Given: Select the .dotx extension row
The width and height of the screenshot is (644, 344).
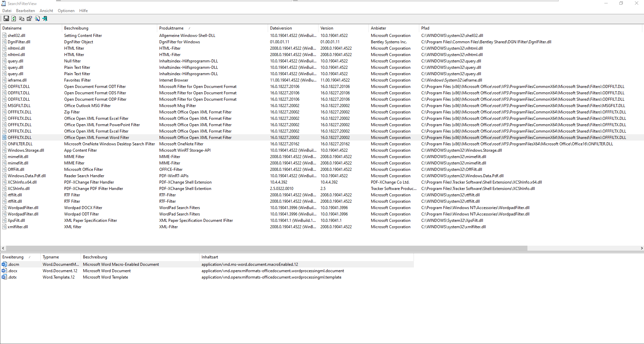Looking at the screenshot, I should pyautogui.click(x=12, y=277).
